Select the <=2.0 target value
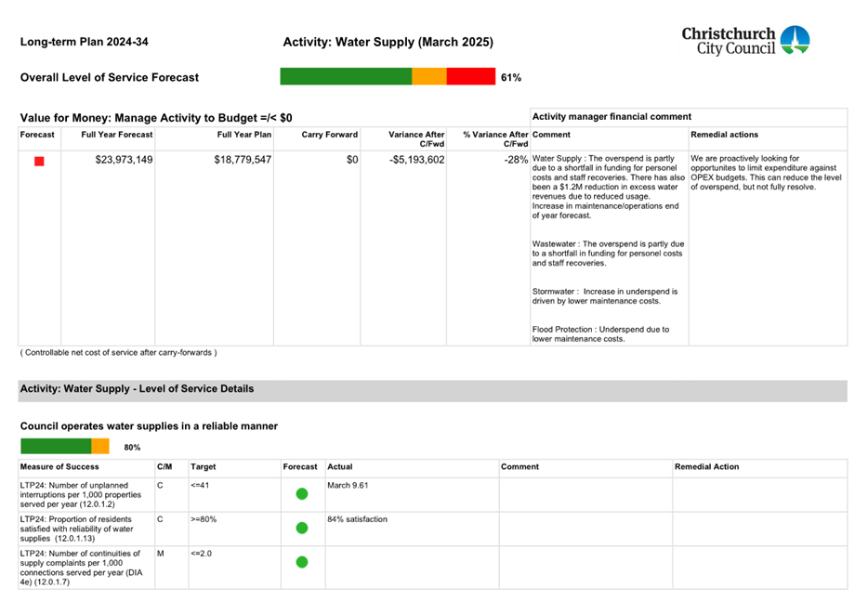The image size is (868, 614). click(x=201, y=554)
